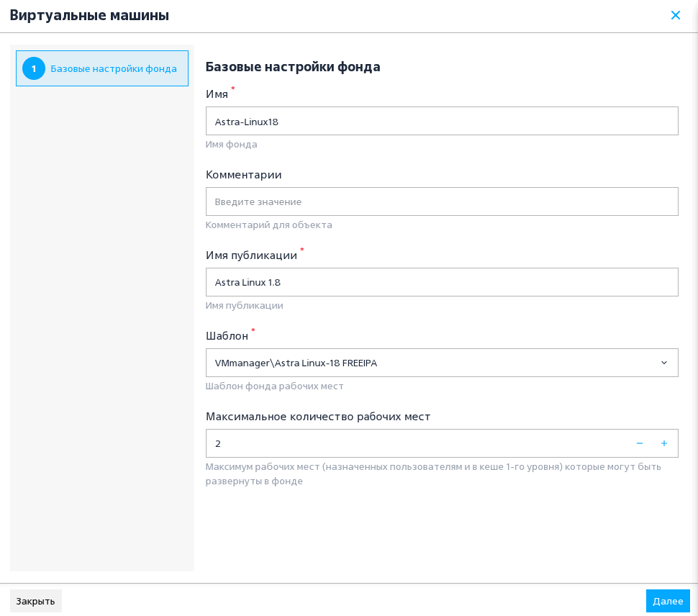This screenshot has width=698, height=616.
Task: Proceed with the Далее button
Action: [x=668, y=601]
